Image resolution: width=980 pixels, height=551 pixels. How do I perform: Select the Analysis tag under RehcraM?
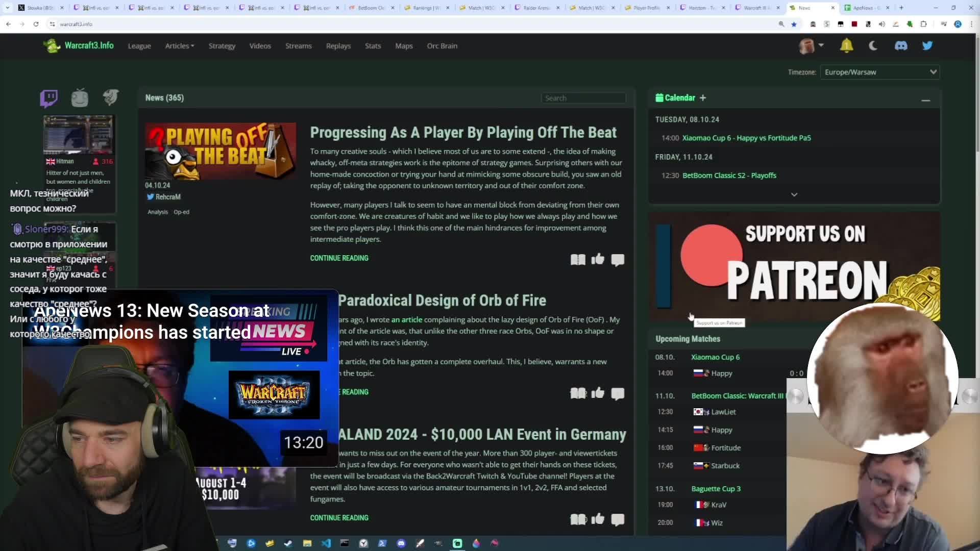(x=158, y=212)
